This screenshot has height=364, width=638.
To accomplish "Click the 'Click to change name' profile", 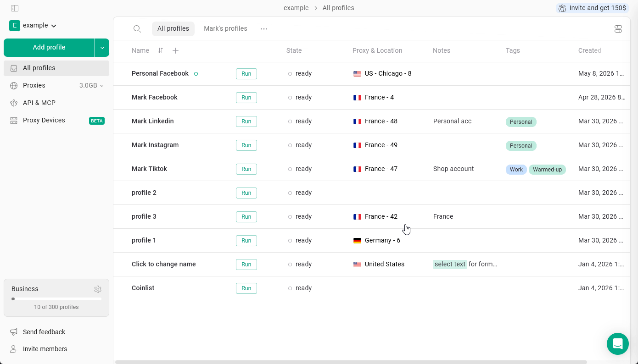I will pyautogui.click(x=164, y=264).
